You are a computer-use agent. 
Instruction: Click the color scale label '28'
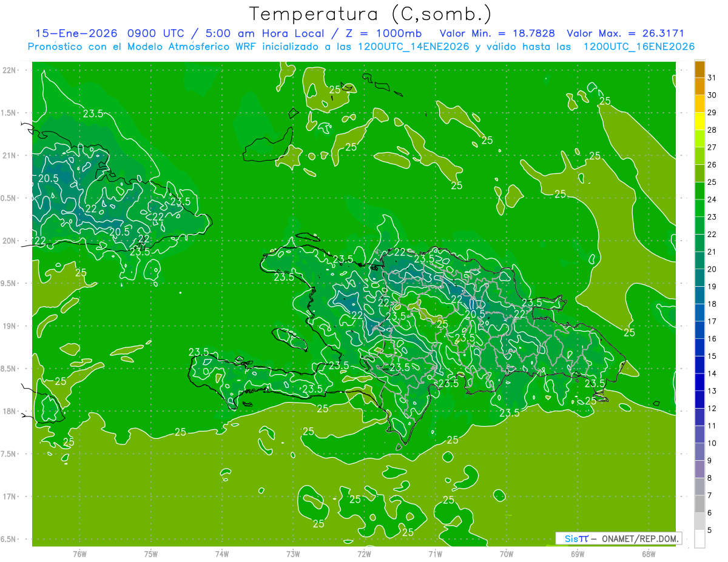click(712, 130)
